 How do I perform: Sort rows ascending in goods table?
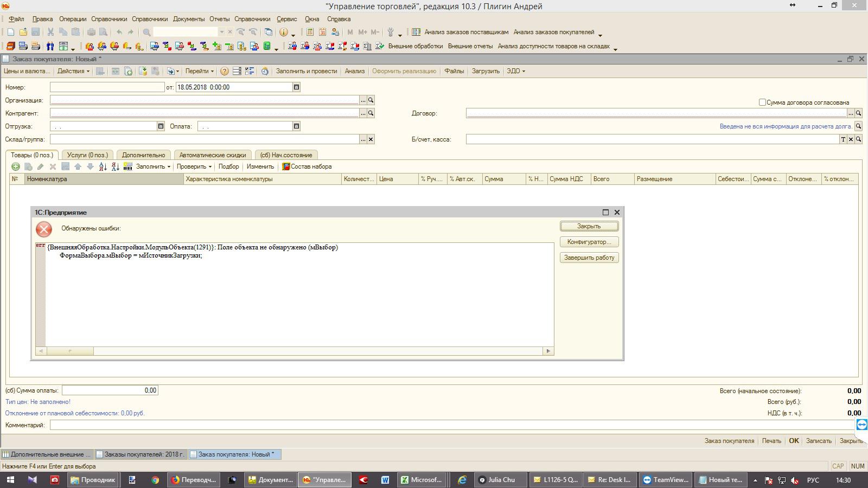[x=103, y=167]
